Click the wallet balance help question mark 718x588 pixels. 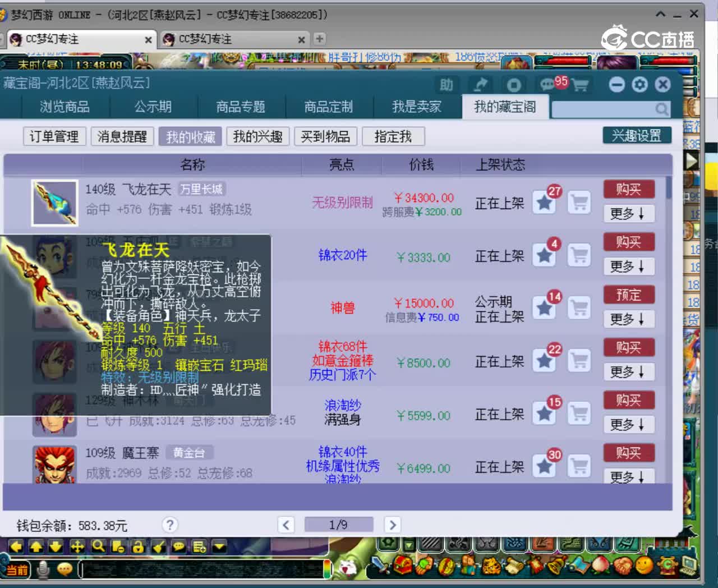170,525
